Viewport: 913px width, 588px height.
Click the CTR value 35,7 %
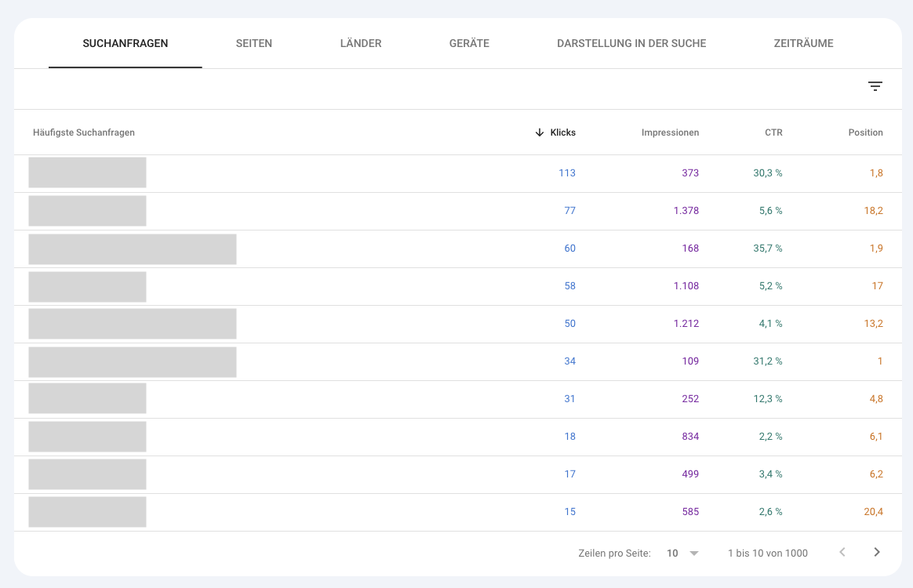tap(767, 248)
